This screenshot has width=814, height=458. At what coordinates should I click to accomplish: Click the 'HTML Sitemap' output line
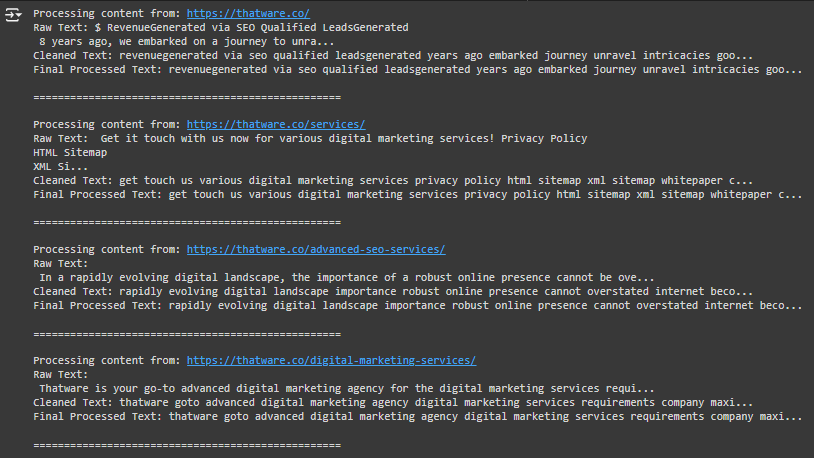pyautogui.click(x=70, y=153)
